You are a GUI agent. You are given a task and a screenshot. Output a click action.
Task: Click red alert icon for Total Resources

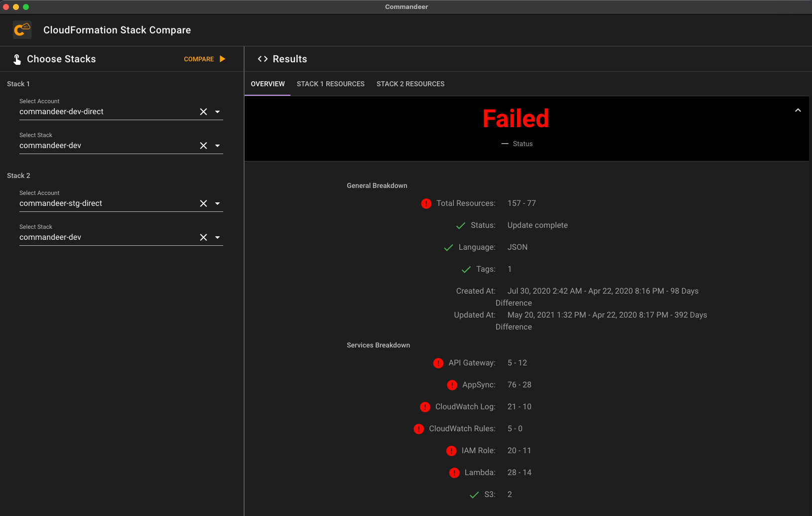pyautogui.click(x=426, y=203)
